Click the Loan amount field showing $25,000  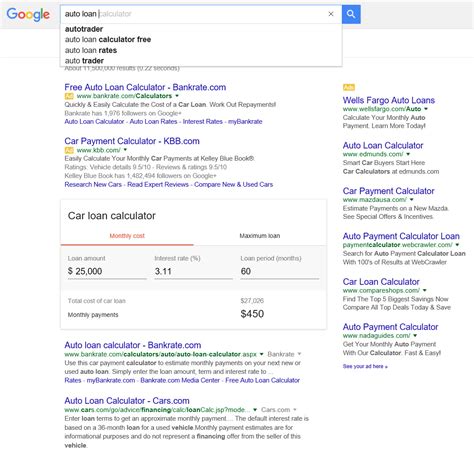pos(107,271)
